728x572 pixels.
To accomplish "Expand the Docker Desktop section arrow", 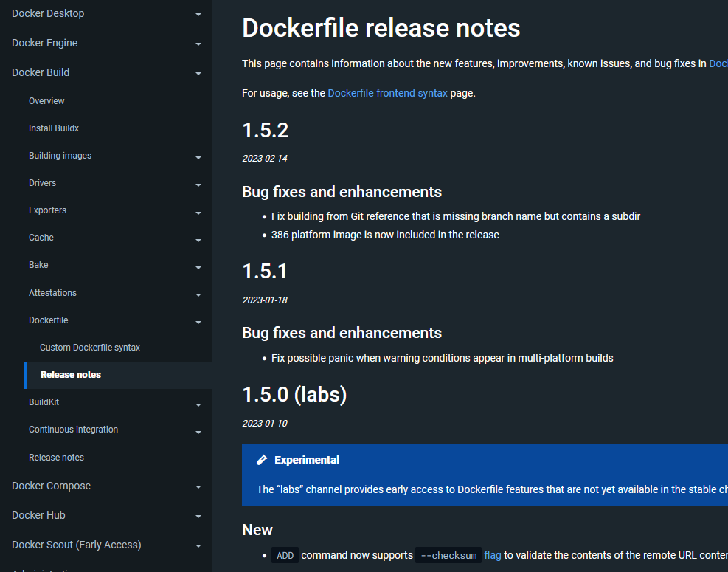I will (x=198, y=15).
